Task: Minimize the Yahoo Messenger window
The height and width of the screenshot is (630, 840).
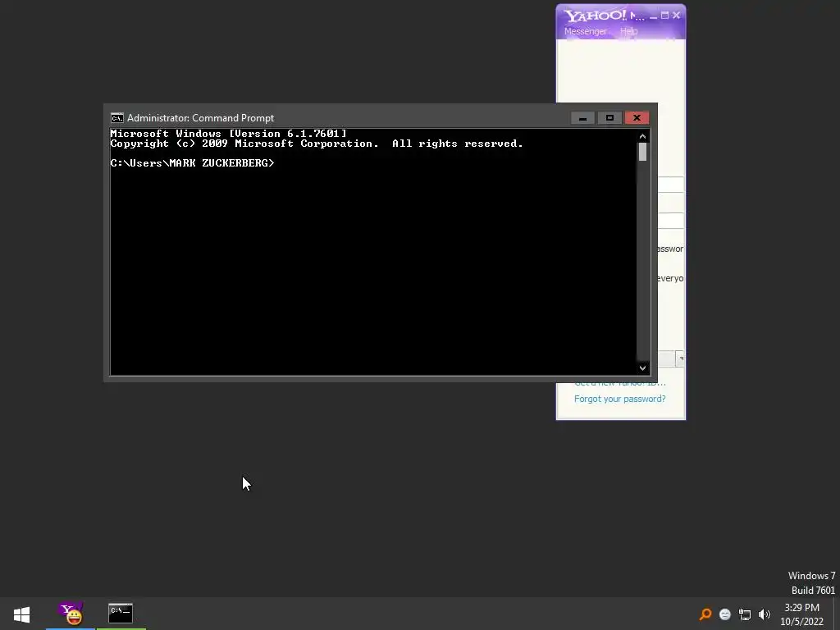Action: click(x=653, y=16)
